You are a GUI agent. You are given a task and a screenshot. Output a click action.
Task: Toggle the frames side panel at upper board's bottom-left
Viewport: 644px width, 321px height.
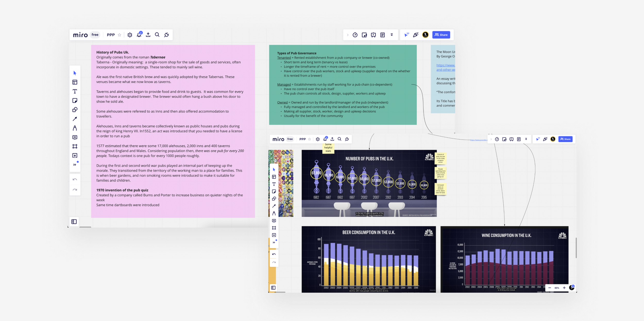[74, 221]
